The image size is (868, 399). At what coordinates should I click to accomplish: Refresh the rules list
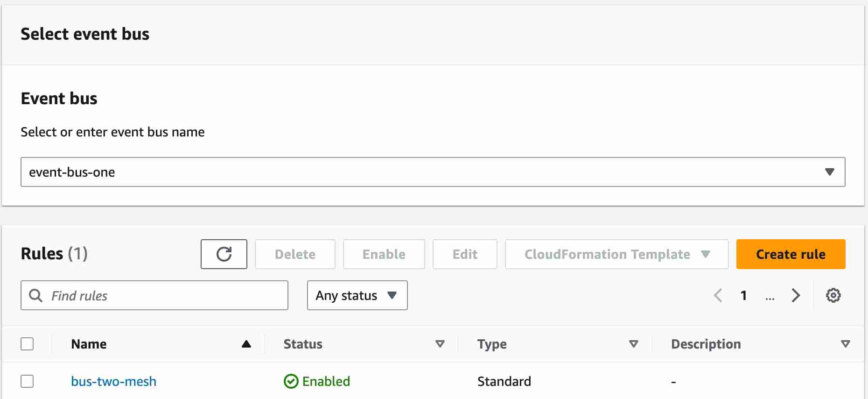(x=224, y=254)
